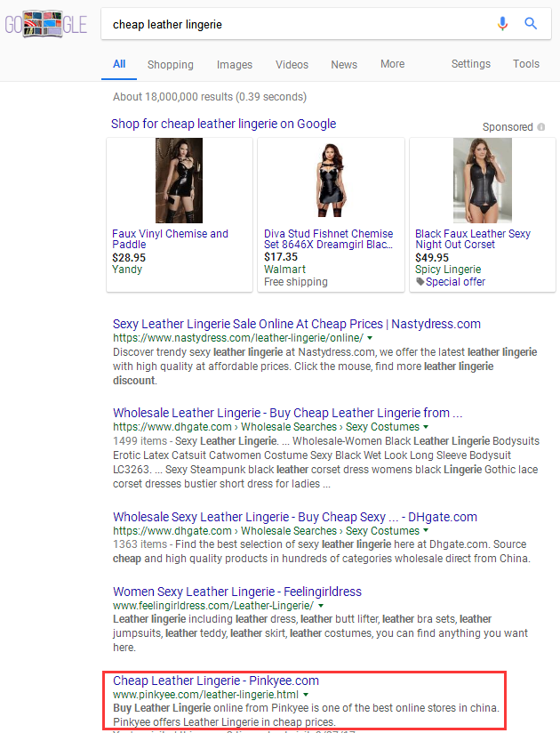Click the Yandy store name
The height and width of the screenshot is (733, 560).
127,270
